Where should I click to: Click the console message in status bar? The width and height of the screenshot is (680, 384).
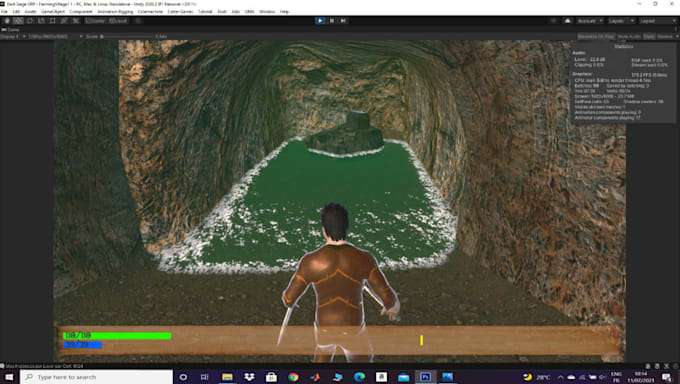pos(42,366)
